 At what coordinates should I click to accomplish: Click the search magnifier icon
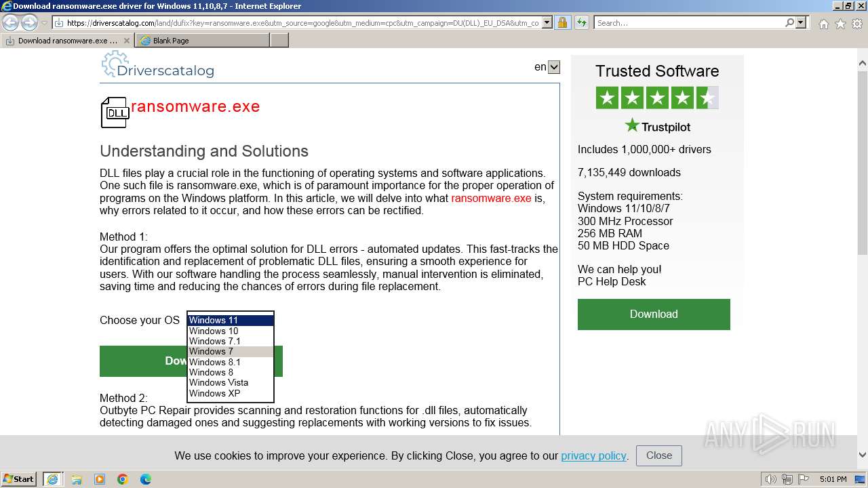pyautogui.click(x=789, y=23)
